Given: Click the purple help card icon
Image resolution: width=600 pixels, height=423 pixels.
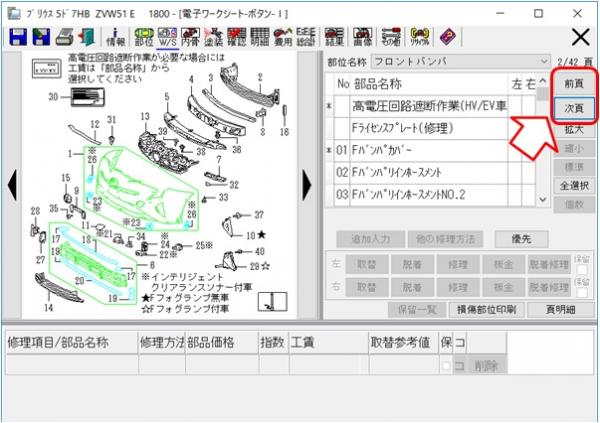Looking at the screenshot, I should pyautogui.click(x=448, y=37).
